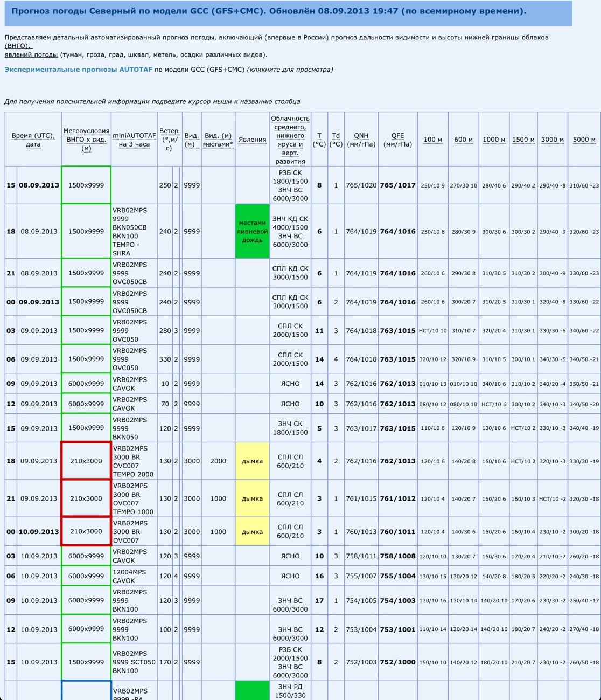Click the 5000 м altitude header
The image size is (601, 700).
click(x=584, y=140)
